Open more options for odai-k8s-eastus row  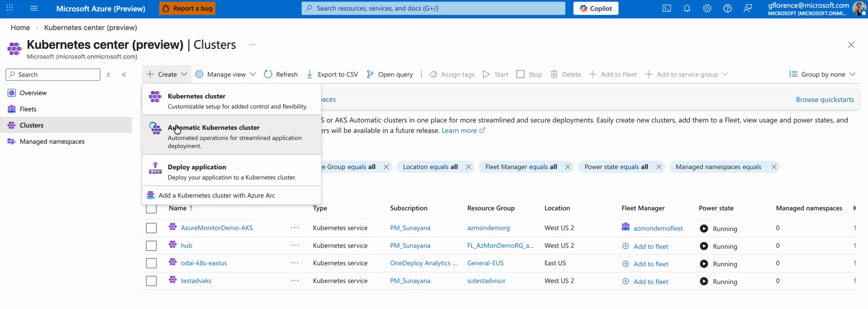point(295,263)
